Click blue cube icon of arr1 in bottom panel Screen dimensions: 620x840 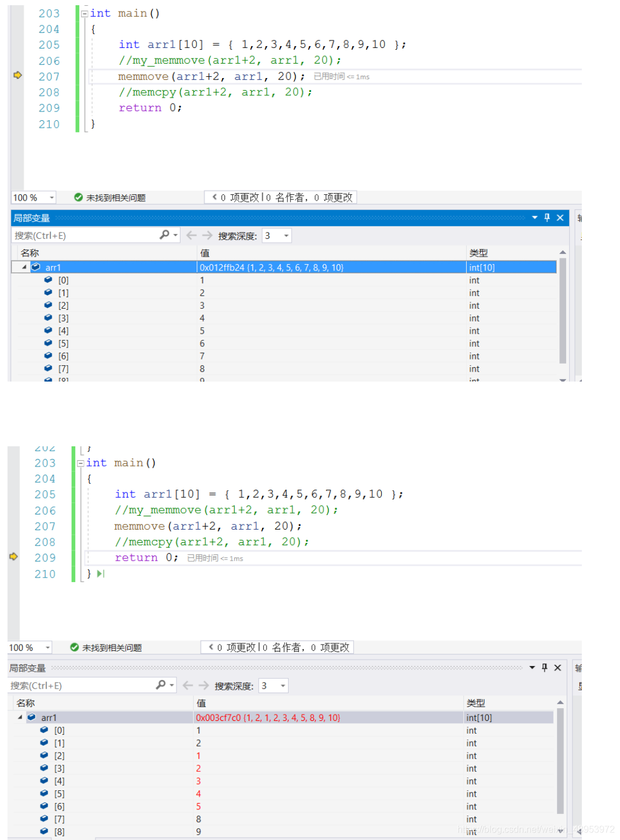click(31, 717)
